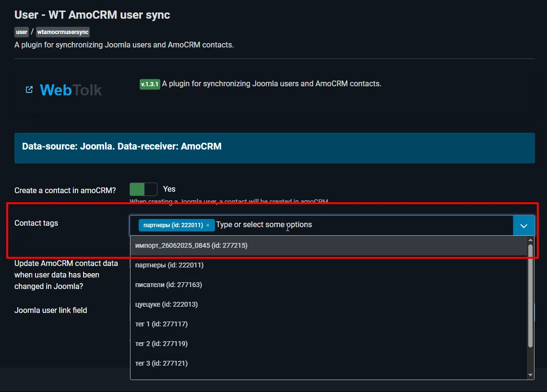The image size is (547, 392).
Task: Disable the Create a contact in amoCRM toggle
Action: (x=143, y=189)
